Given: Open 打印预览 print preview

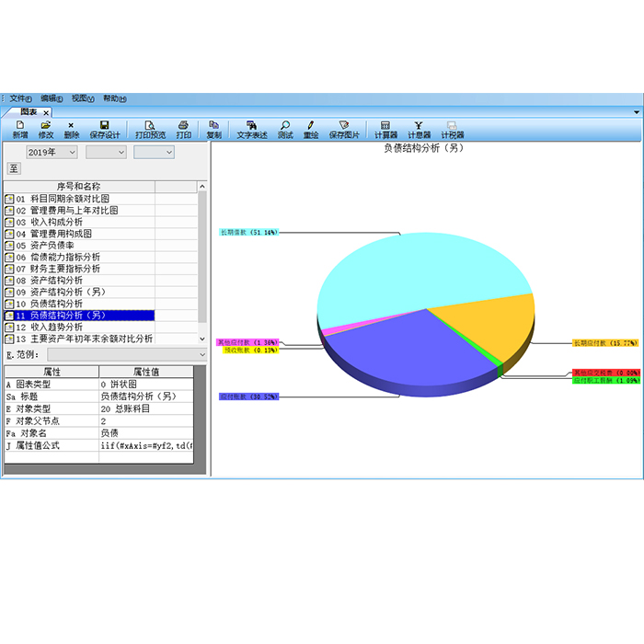Looking at the screenshot, I should click(x=151, y=129).
